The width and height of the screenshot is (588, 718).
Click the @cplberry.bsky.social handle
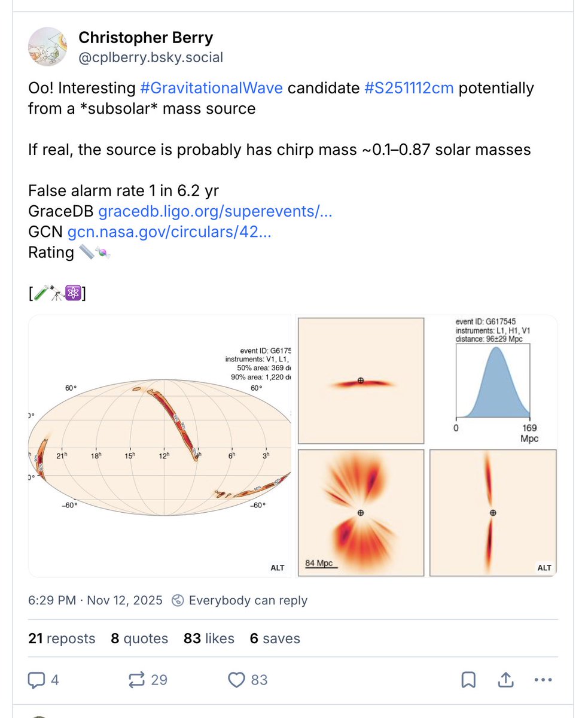click(x=151, y=57)
